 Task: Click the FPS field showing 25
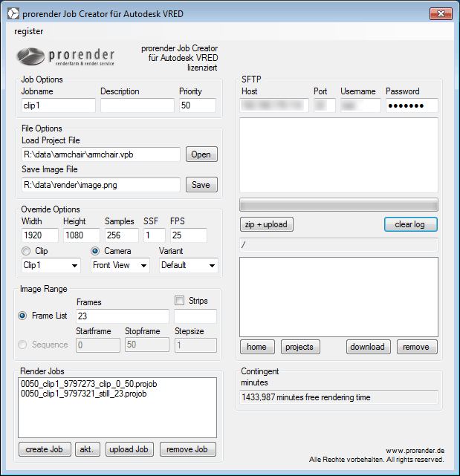(188, 235)
